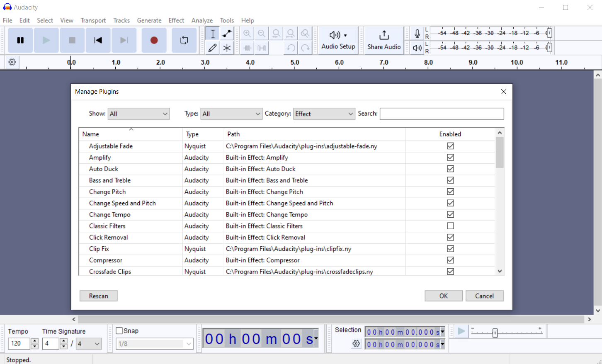
Task: Open audio position time format dropdown arrow
Action: pyautogui.click(x=316, y=339)
